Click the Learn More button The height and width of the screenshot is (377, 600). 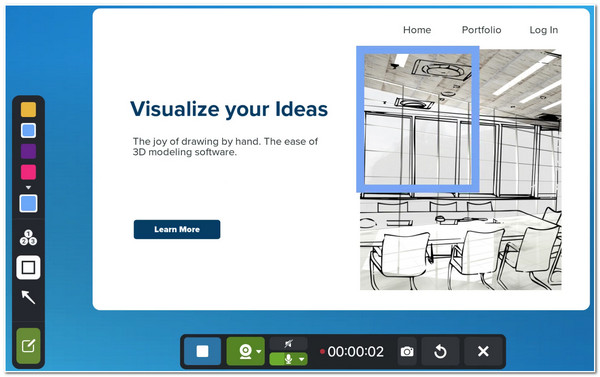point(177,229)
